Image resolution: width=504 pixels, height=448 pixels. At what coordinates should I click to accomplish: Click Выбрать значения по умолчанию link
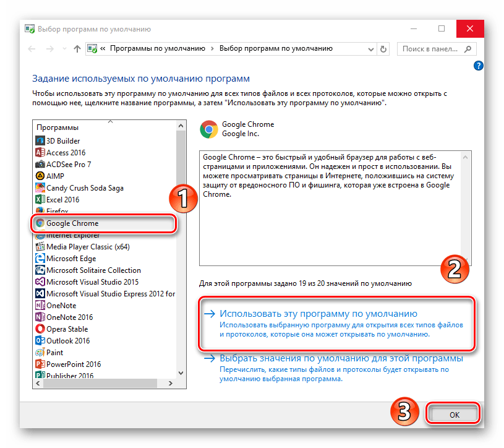[x=341, y=358]
